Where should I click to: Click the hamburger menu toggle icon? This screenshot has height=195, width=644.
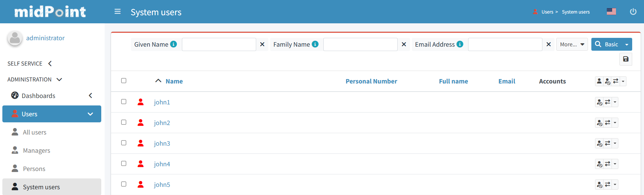coord(117,12)
